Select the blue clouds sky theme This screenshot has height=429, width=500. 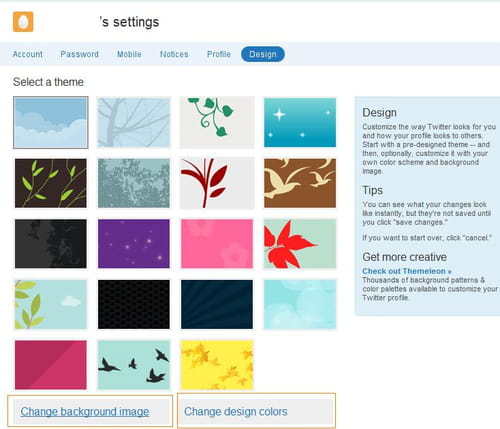(51, 122)
